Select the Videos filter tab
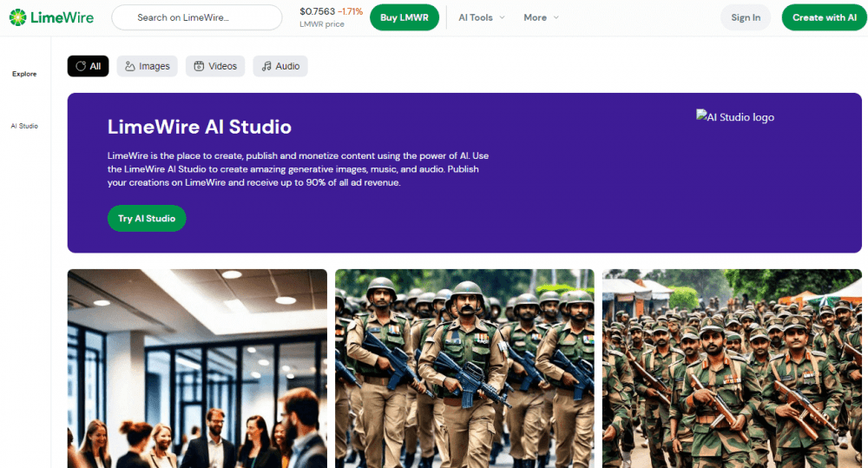Viewport: 868px width, 468px height. click(215, 66)
